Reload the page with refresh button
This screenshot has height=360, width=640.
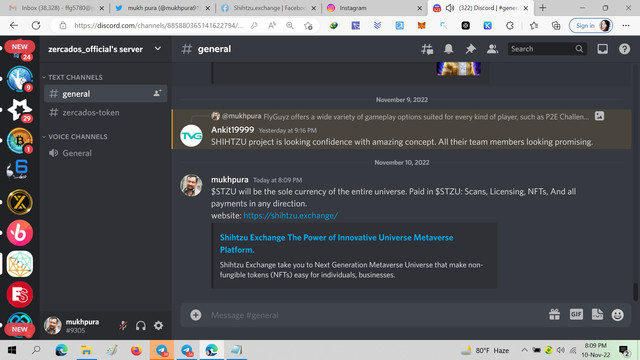tap(36, 25)
